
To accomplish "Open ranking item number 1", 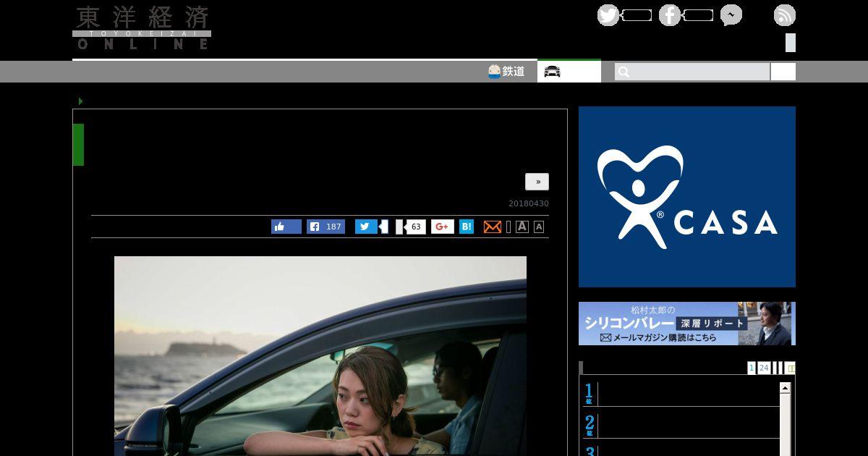I will coord(681,394).
